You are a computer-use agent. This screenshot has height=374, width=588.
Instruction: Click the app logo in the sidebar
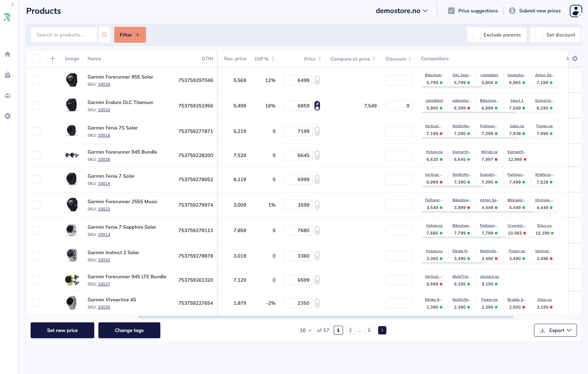click(7, 17)
